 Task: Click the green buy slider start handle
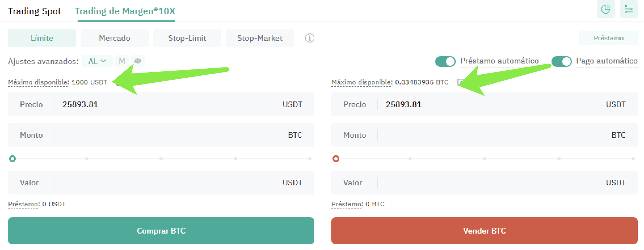point(12,159)
